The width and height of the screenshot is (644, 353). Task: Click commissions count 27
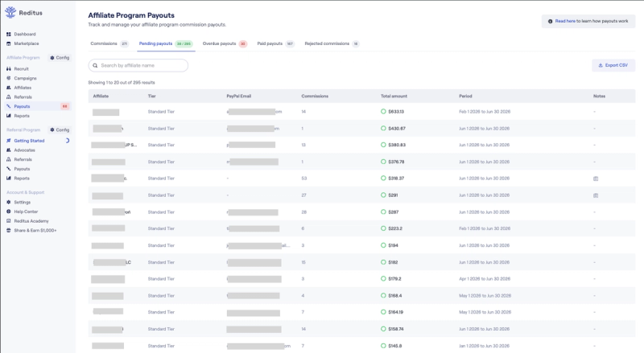[x=304, y=195]
